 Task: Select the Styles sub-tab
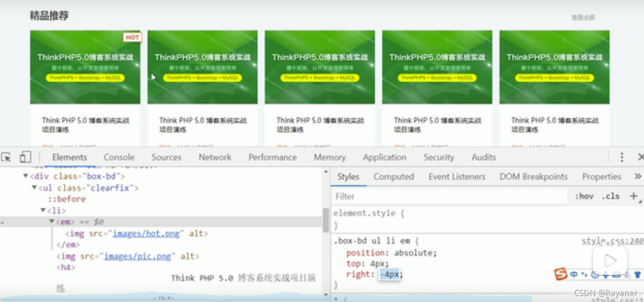[x=348, y=177]
